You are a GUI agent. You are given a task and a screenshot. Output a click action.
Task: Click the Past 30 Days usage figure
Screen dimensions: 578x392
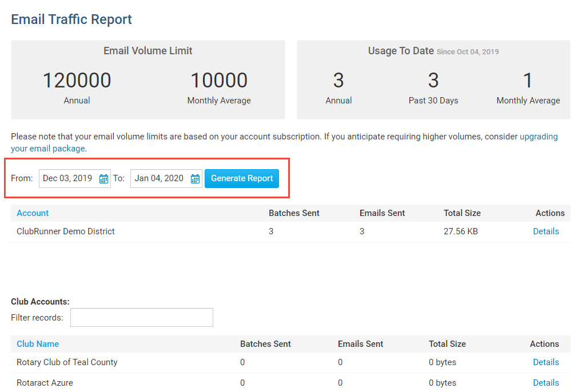433,81
